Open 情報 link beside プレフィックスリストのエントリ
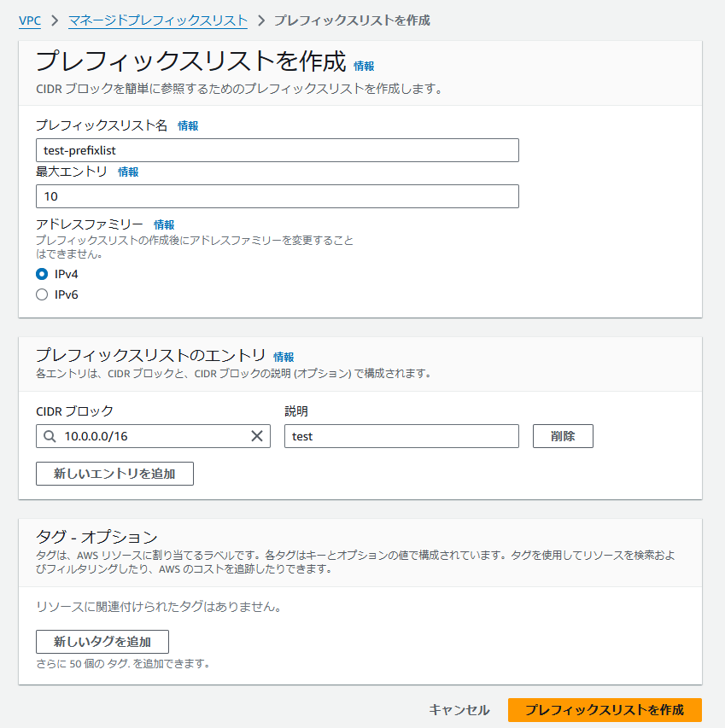This screenshot has height=728, width=725. [284, 357]
